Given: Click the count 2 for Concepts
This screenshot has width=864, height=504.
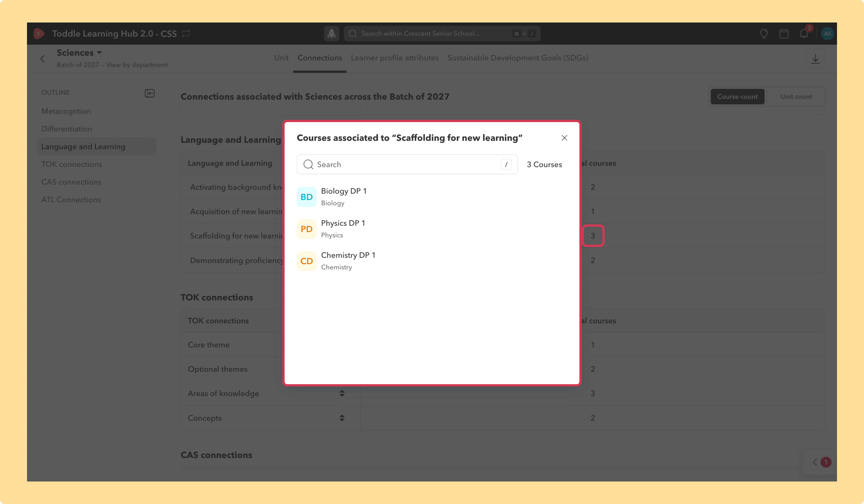Looking at the screenshot, I should (592, 418).
